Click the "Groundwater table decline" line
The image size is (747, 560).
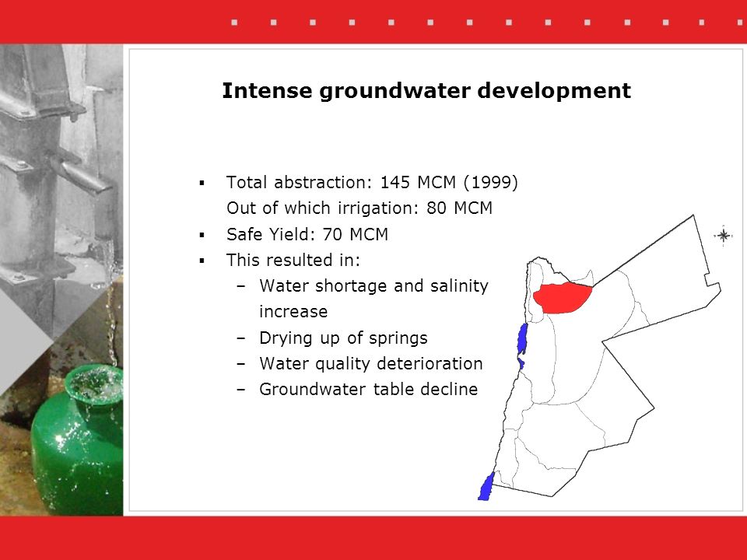pos(368,390)
